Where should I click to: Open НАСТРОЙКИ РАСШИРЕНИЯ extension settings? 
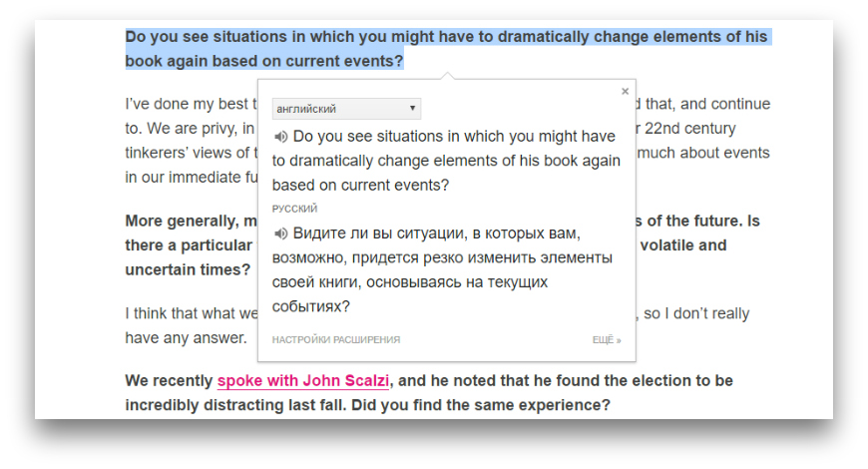point(335,340)
